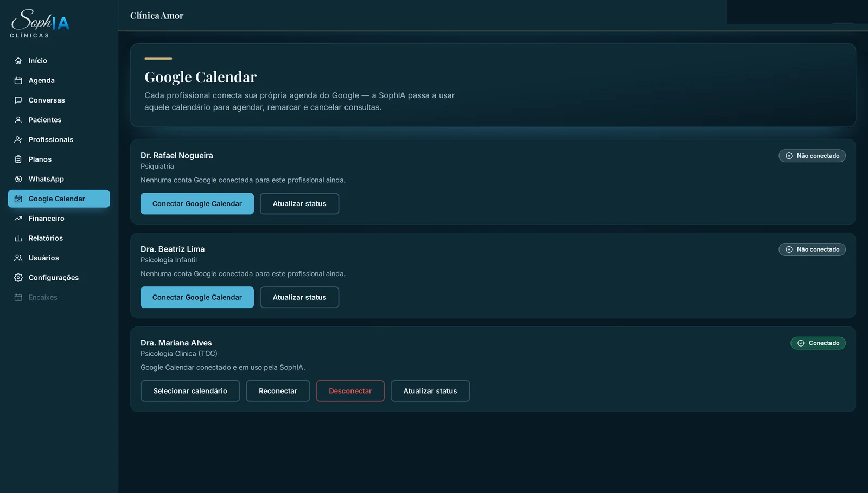Click the document icon beside Planos
This screenshot has width=868, height=493.
tap(18, 159)
